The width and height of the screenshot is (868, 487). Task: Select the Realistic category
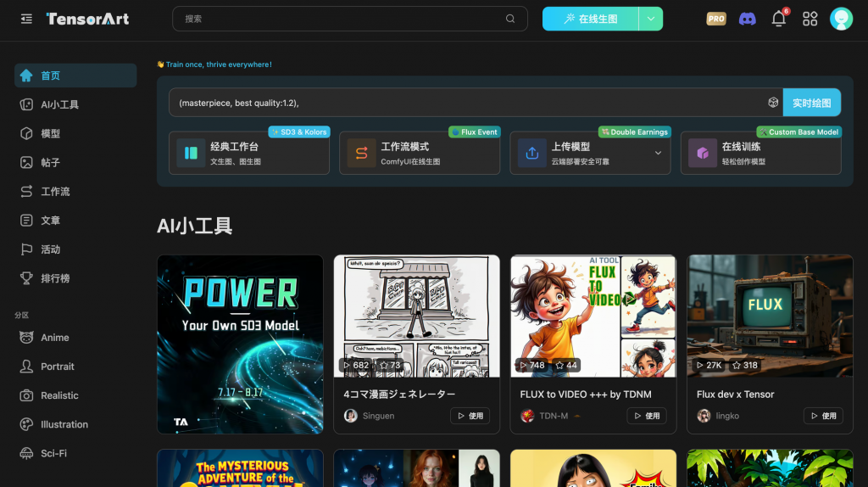point(75,395)
